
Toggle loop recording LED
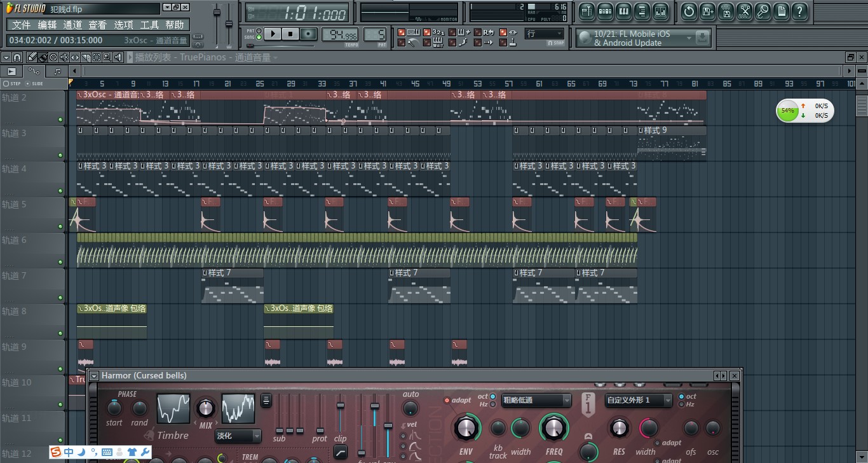[x=477, y=32]
